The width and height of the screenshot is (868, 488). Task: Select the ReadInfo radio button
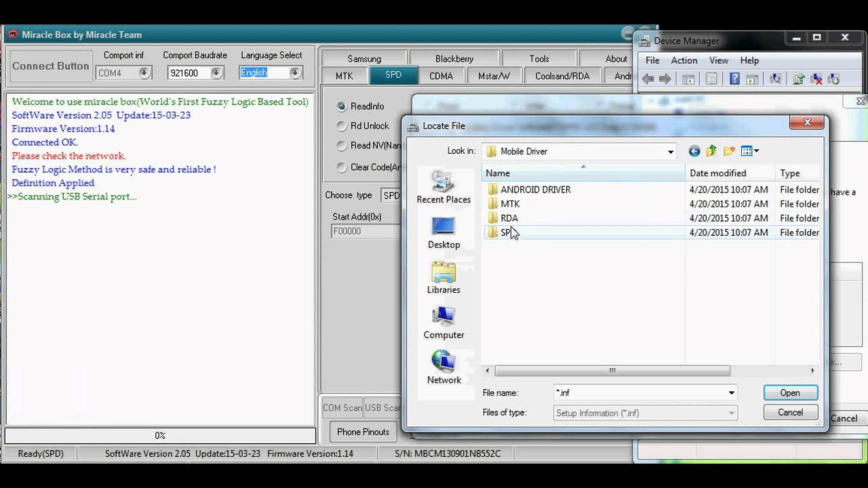[342, 106]
